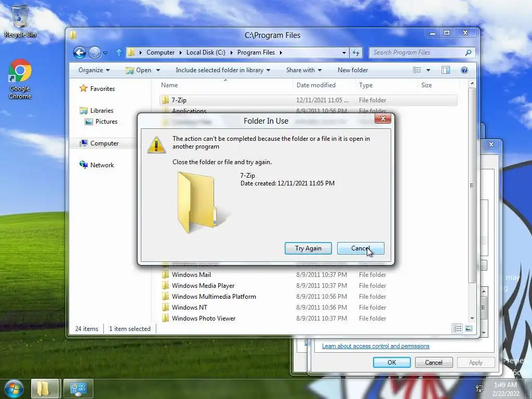The image size is (532, 399).
Task: Open the Organize menu
Action: (94, 70)
